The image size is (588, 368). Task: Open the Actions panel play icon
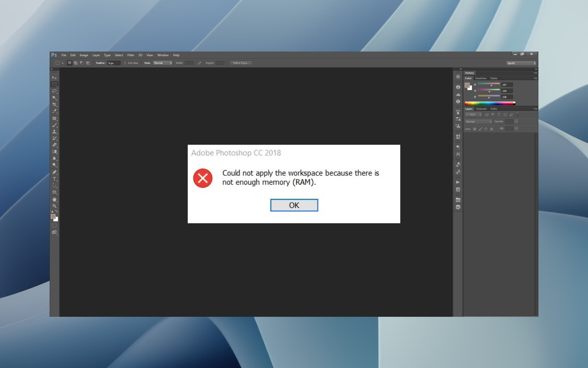458,182
